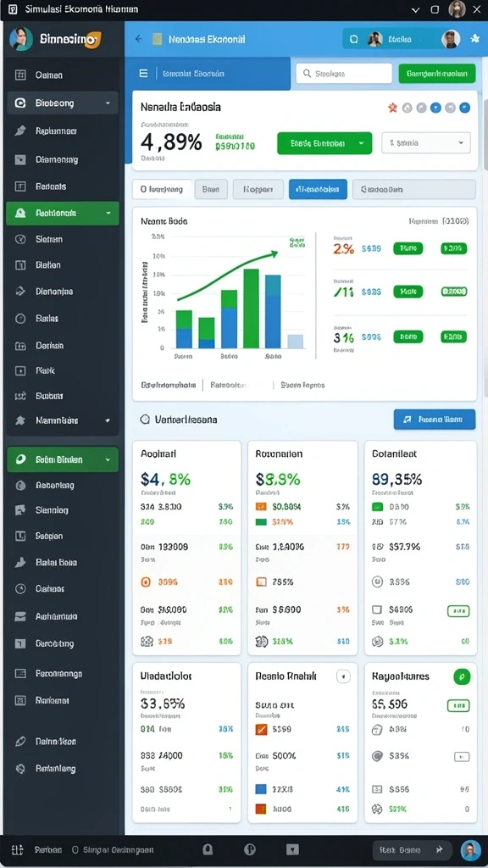Click the green round icon in Rayaekiares card

pyautogui.click(x=462, y=676)
